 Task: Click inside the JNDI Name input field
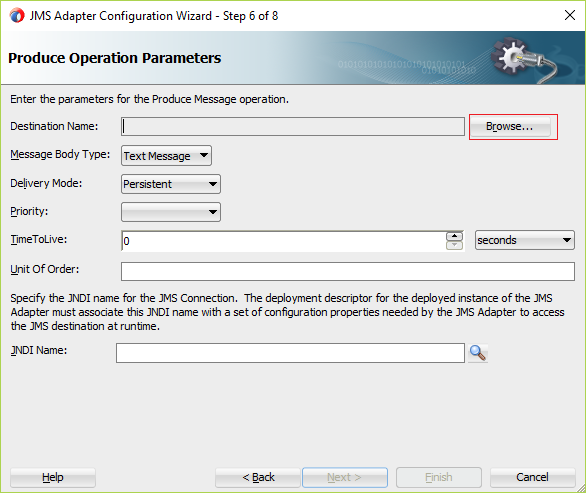click(290, 353)
